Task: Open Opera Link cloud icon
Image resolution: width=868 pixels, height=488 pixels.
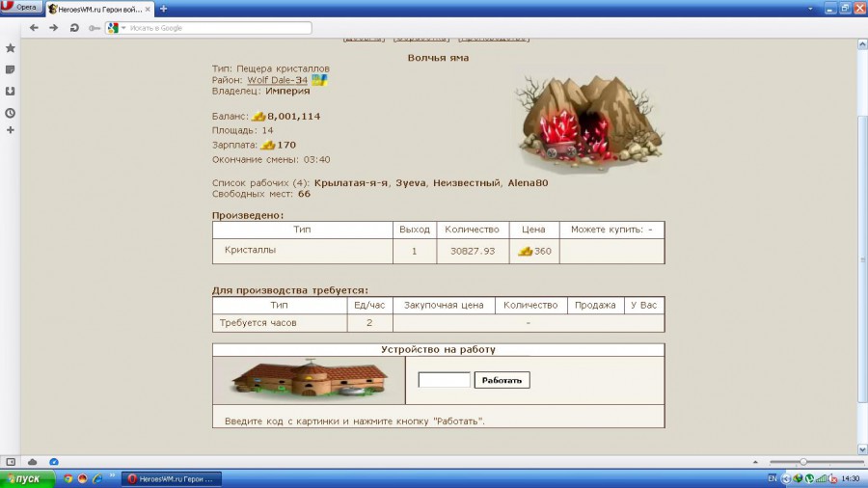Action: (x=32, y=461)
